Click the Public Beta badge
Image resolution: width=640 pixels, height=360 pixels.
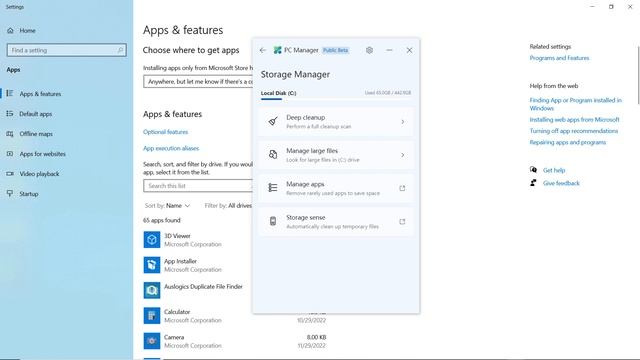[336, 50]
